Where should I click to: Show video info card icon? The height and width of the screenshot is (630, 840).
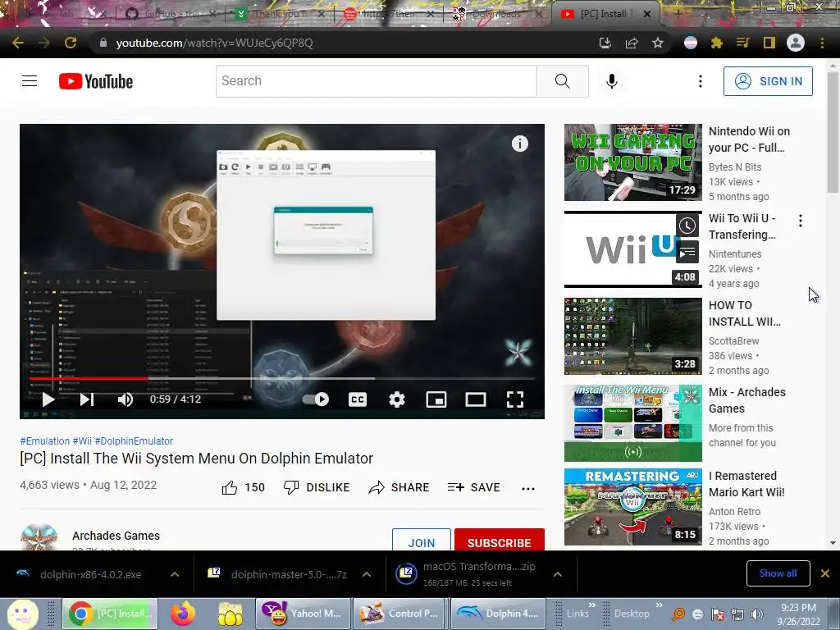pyautogui.click(x=519, y=144)
